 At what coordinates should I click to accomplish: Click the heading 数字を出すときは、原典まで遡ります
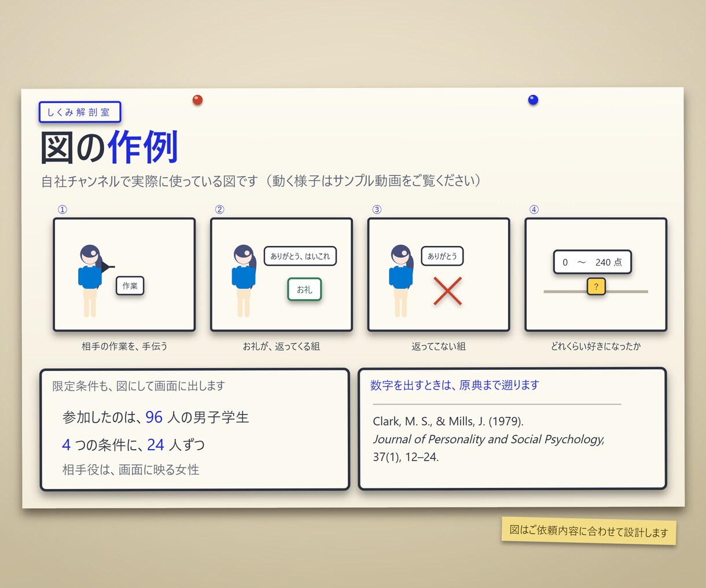[x=455, y=385]
